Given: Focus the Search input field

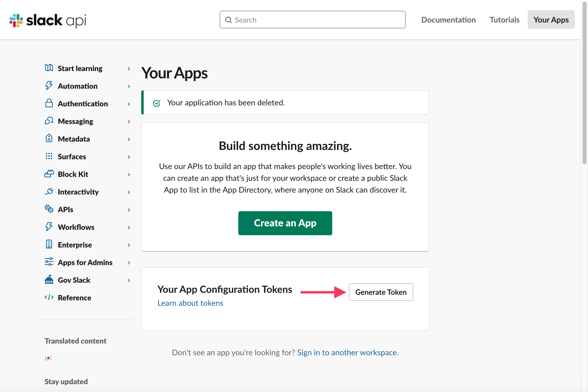Looking at the screenshot, I should point(312,20).
